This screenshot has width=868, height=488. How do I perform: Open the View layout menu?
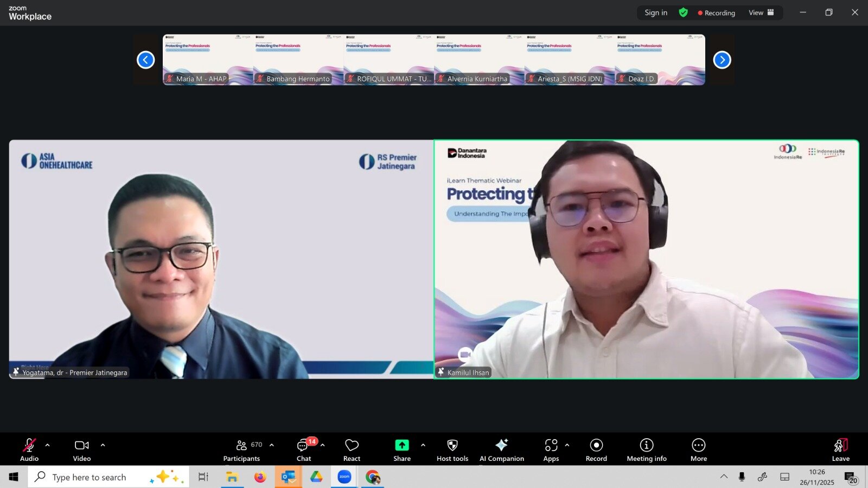pyautogui.click(x=761, y=12)
